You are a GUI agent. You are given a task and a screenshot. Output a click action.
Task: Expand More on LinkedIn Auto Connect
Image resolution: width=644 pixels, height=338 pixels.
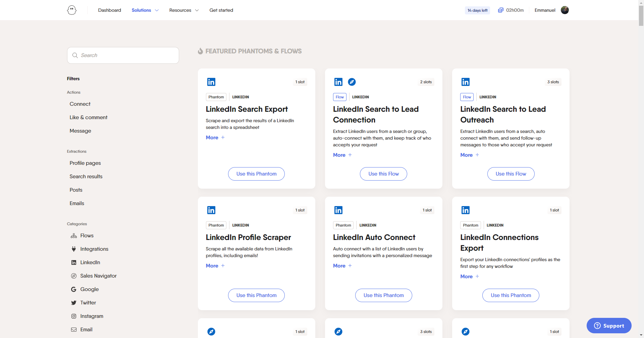(342, 266)
